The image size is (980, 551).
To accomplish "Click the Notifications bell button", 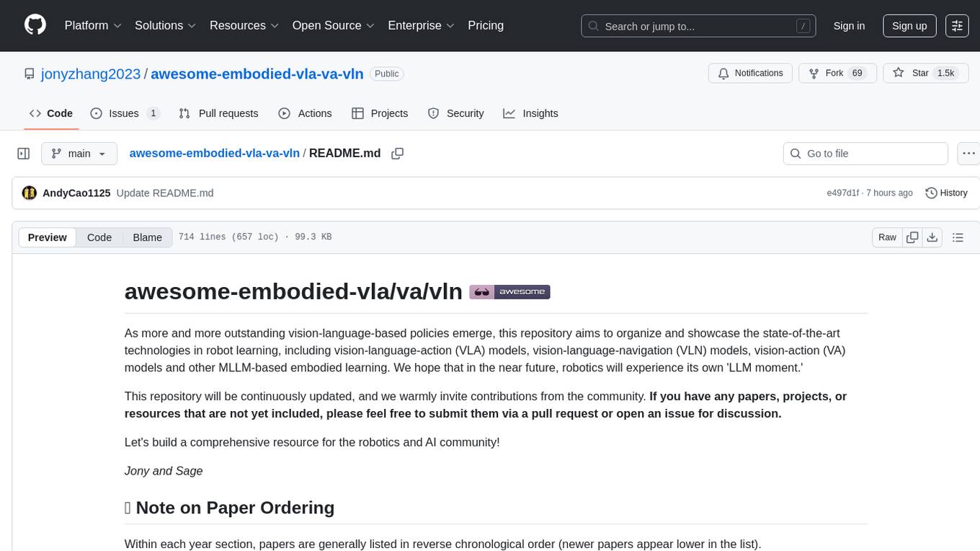I will (750, 74).
